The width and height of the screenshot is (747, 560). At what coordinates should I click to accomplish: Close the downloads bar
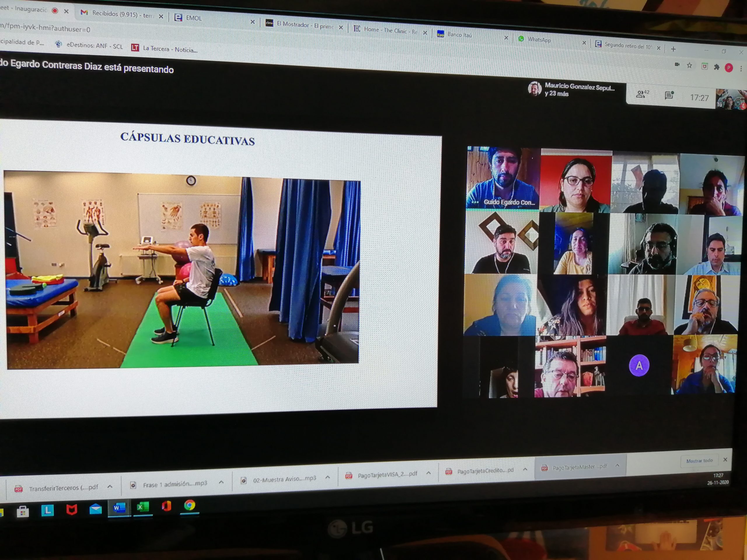pyautogui.click(x=725, y=460)
